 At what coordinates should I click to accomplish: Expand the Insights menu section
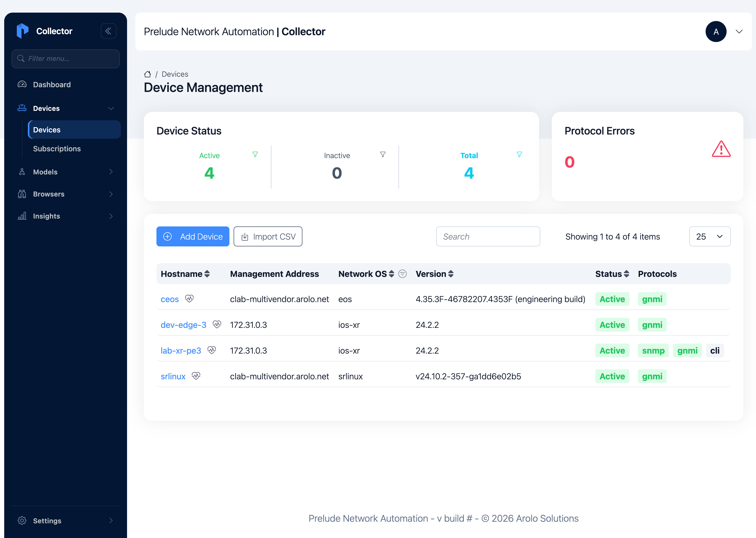point(111,216)
